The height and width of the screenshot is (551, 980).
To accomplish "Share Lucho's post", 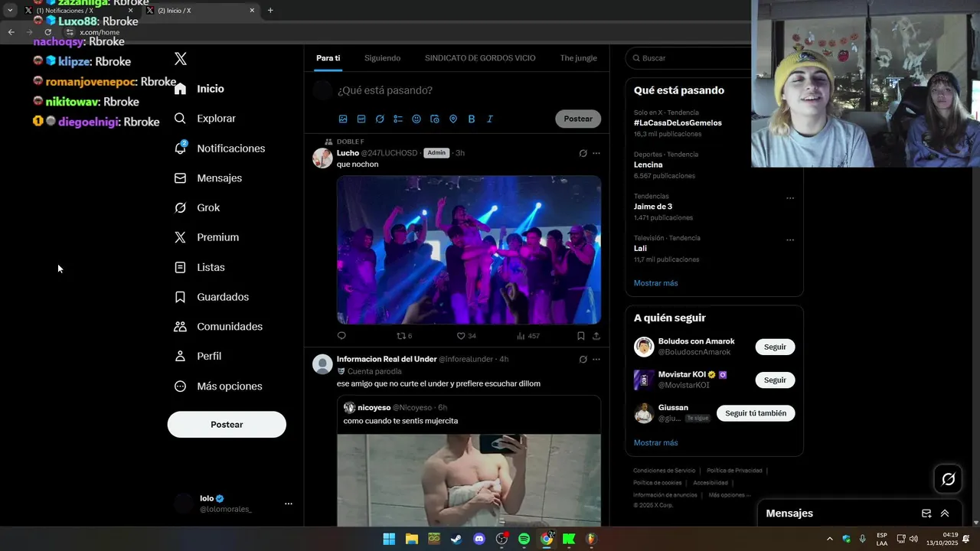I will (x=596, y=335).
